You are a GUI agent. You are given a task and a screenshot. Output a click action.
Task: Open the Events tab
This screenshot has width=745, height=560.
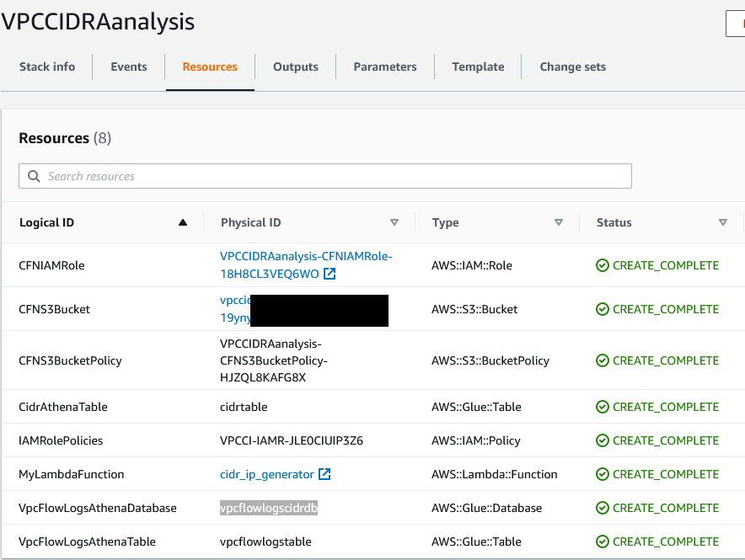[x=129, y=67]
